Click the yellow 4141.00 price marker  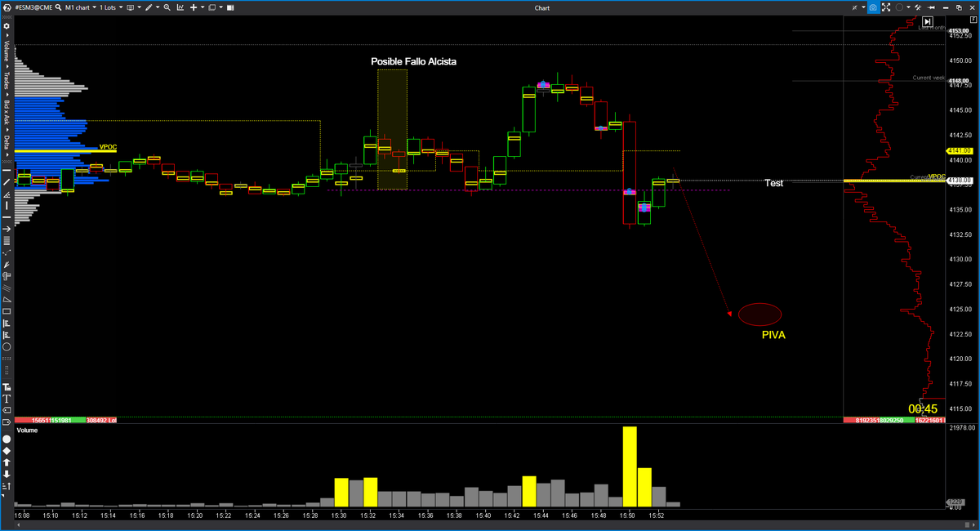pos(960,150)
